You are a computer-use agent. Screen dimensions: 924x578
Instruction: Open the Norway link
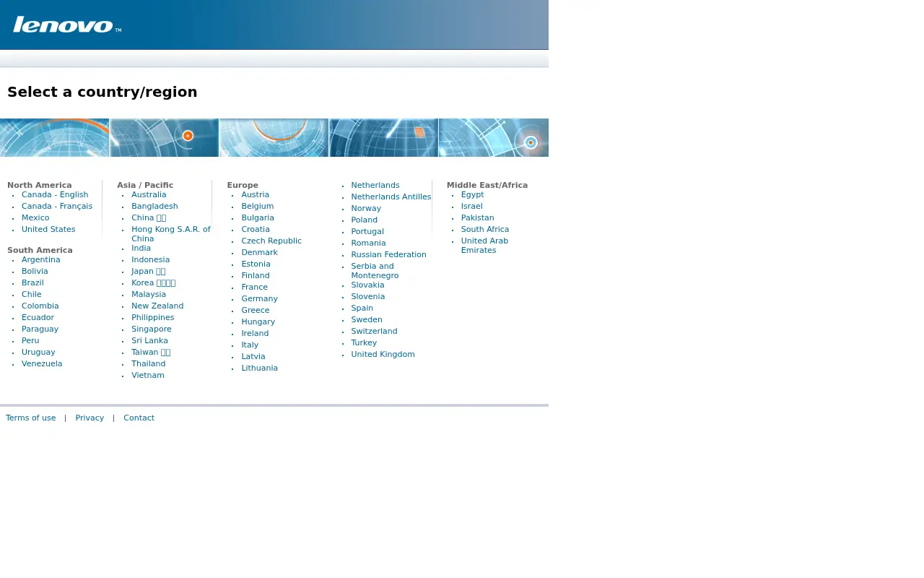tap(366, 208)
